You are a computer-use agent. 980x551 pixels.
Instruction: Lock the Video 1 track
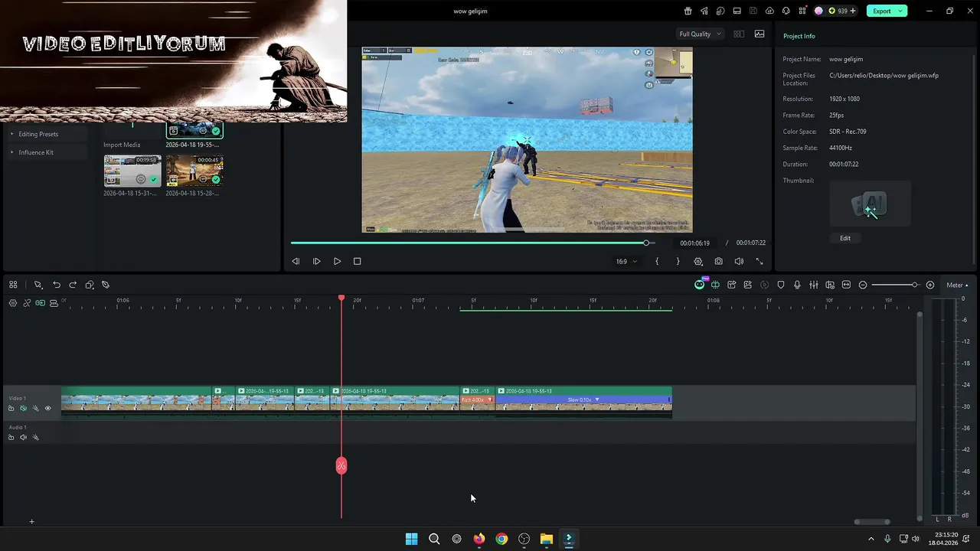pyautogui.click(x=11, y=409)
